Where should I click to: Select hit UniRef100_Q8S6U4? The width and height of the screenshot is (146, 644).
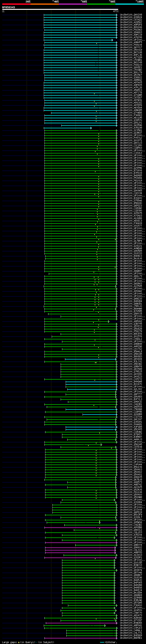(131, 359)
